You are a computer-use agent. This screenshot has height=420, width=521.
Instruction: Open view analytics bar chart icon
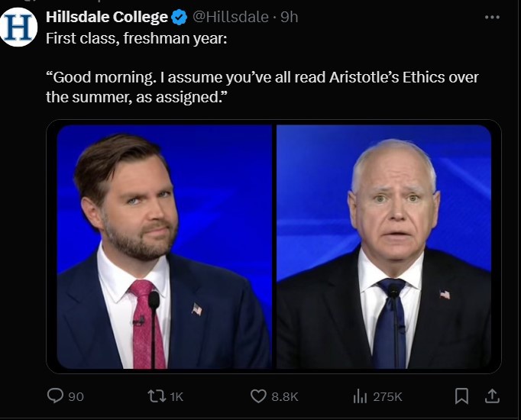pos(360,396)
